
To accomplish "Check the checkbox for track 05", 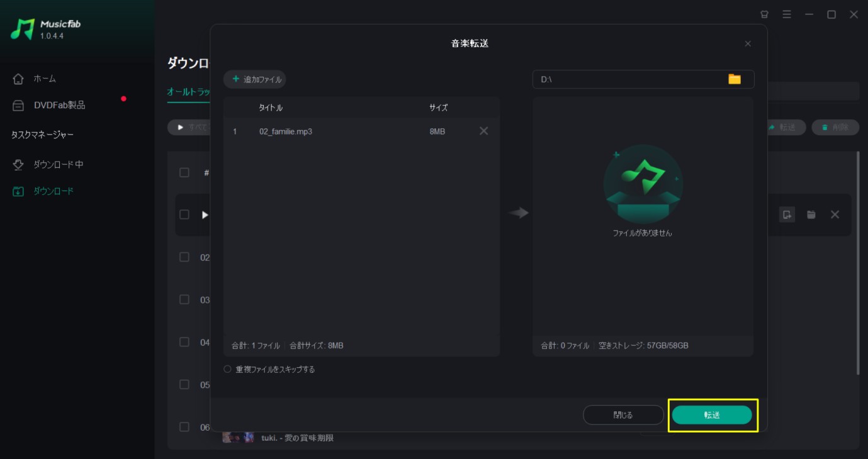I will (184, 384).
